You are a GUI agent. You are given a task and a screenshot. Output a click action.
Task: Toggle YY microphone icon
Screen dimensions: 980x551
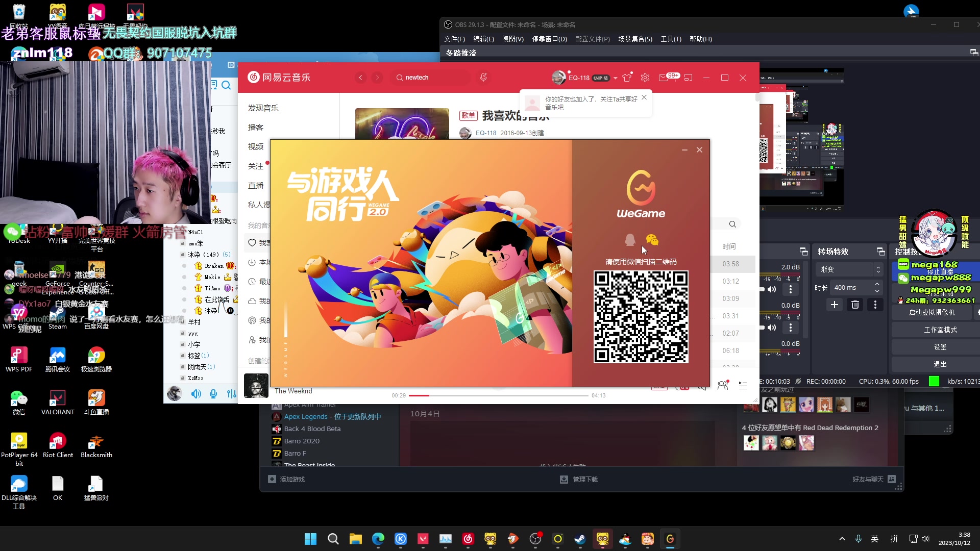point(213,394)
